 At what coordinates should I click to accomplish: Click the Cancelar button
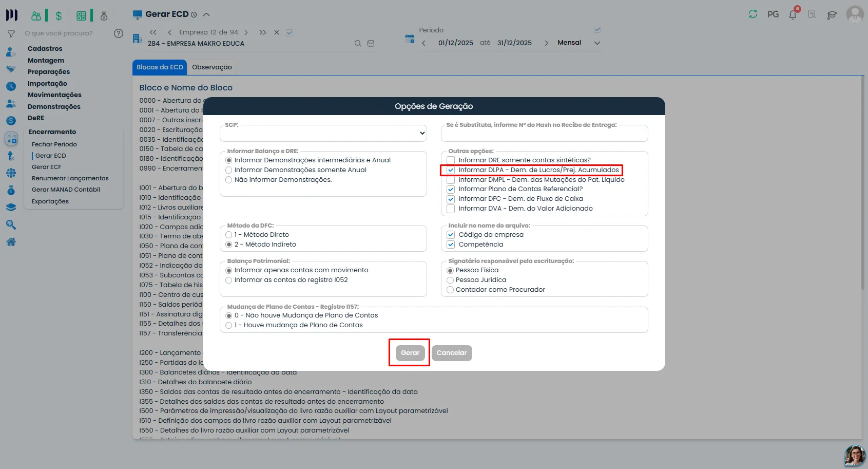pos(452,353)
